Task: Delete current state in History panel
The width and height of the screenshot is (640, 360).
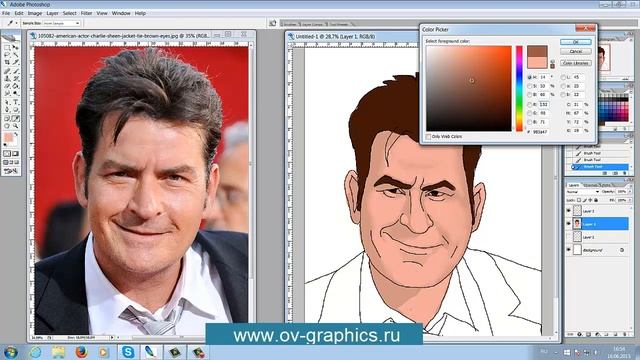Action: pyautogui.click(x=624, y=173)
